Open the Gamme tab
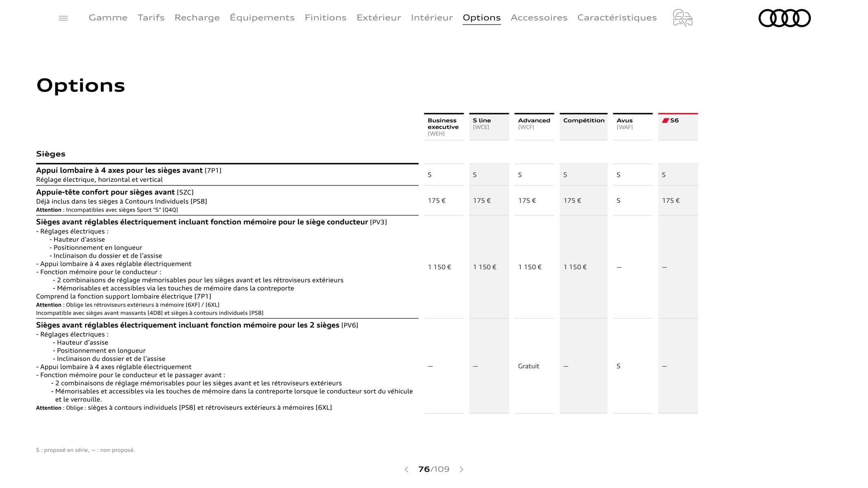Screen dimensions: 868x488 (108, 17)
